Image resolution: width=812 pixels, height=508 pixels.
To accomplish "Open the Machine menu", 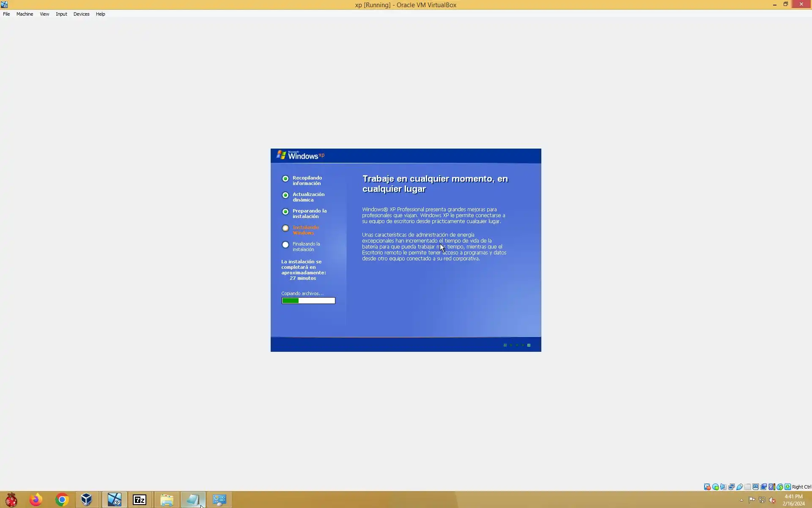I will click(x=25, y=14).
